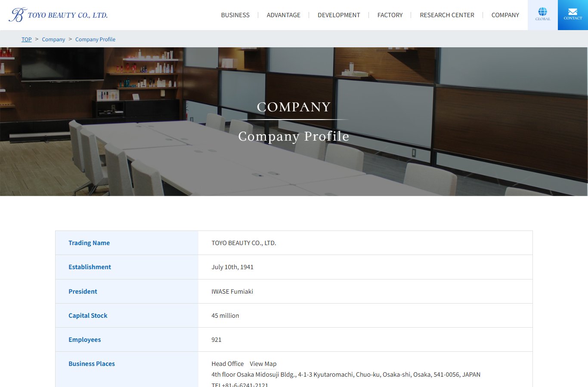Image resolution: width=588 pixels, height=387 pixels.
Task: Click the Toyo Beauty logo
Action: (x=58, y=15)
